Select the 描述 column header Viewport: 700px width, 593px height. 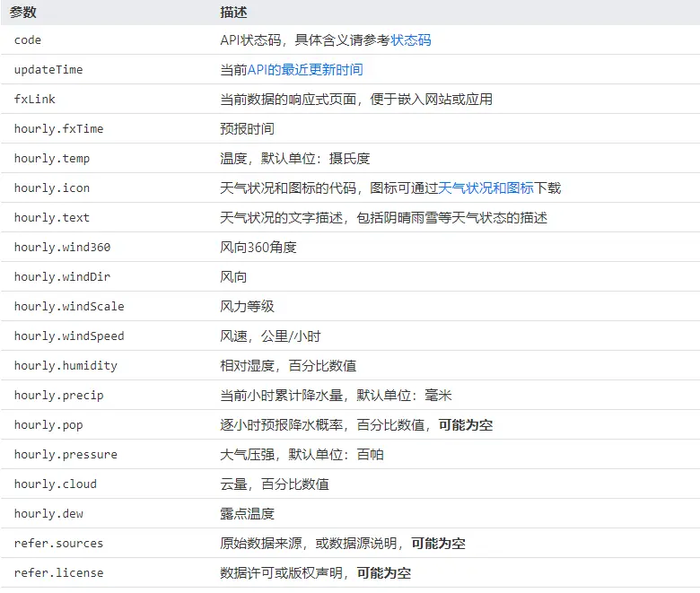point(233,12)
